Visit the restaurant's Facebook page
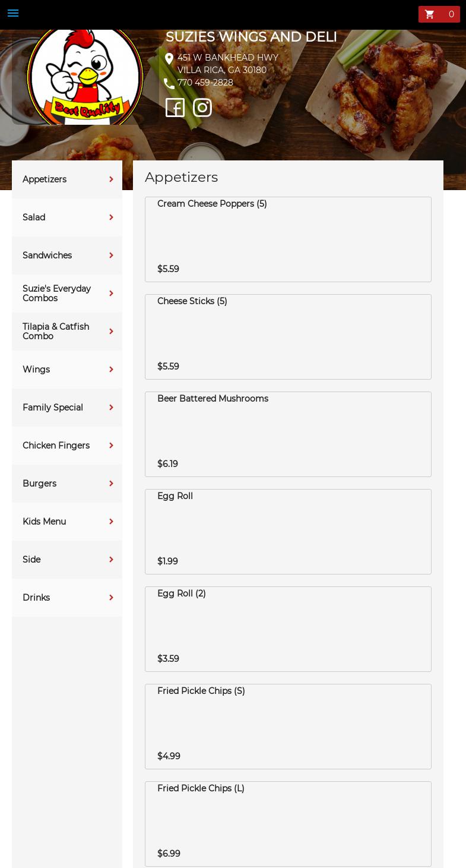Viewport: 466px width, 868px height. (175, 108)
